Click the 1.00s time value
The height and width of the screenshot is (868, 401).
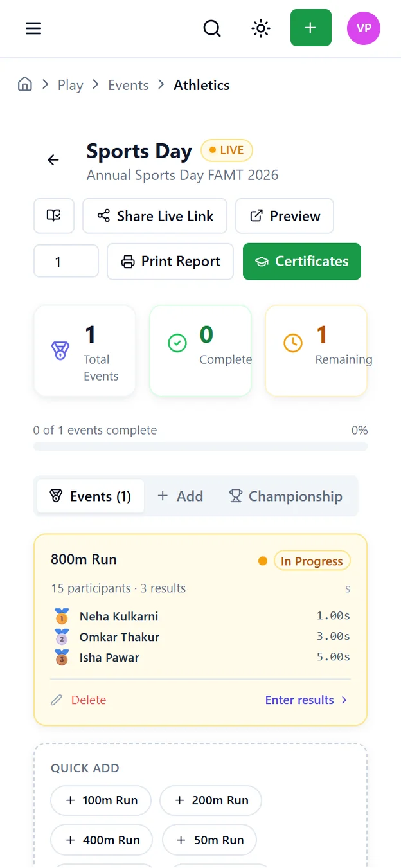(x=333, y=616)
